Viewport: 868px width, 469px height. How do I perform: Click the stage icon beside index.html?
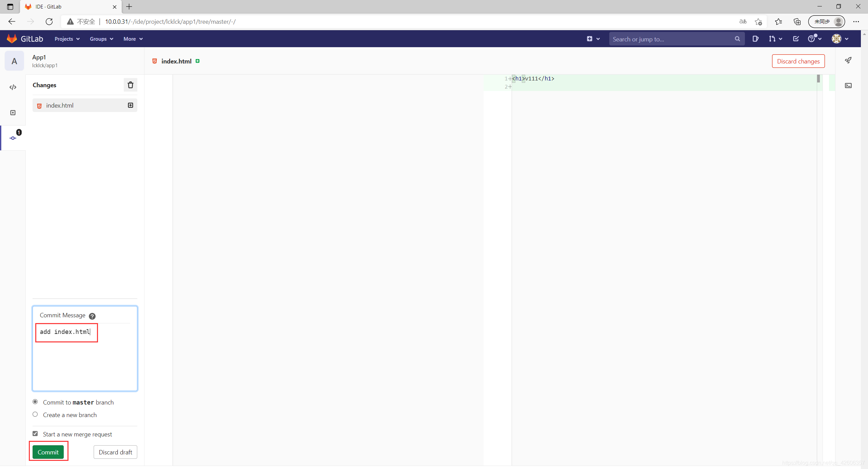130,105
